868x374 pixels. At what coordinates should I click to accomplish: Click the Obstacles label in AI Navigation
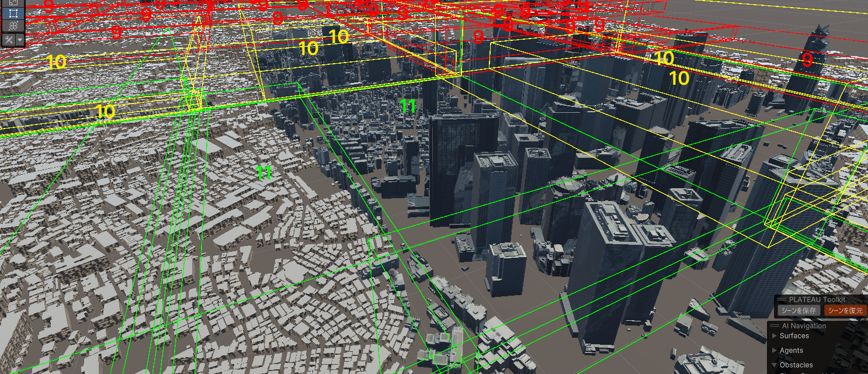(x=796, y=365)
